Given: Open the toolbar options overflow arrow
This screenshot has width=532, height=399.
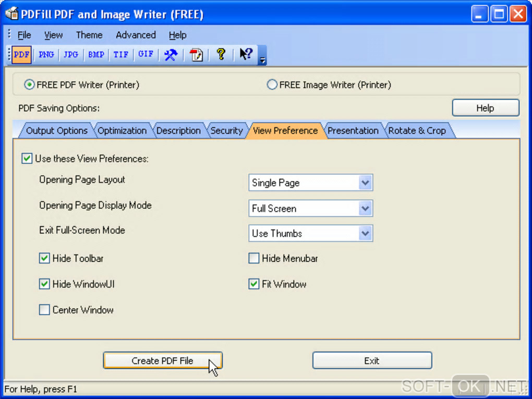Looking at the screenshot, I should (262, 55).
